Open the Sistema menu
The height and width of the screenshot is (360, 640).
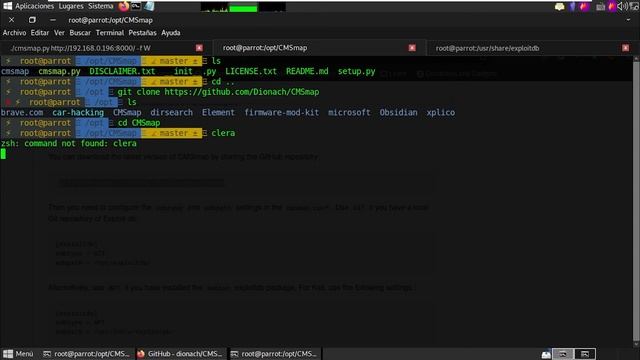[x=100, y=6]
